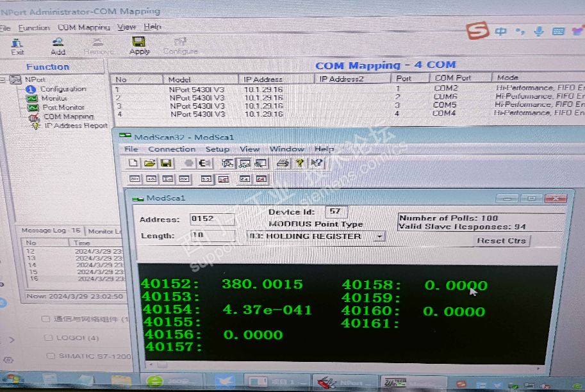Select hex (0x) display format icon

tap(184, 179)
